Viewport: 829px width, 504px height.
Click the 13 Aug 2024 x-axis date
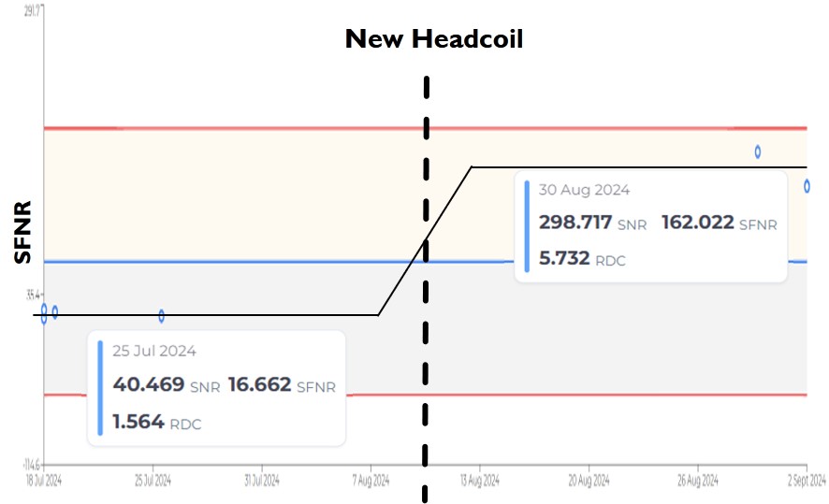click(x=480, y=481)
